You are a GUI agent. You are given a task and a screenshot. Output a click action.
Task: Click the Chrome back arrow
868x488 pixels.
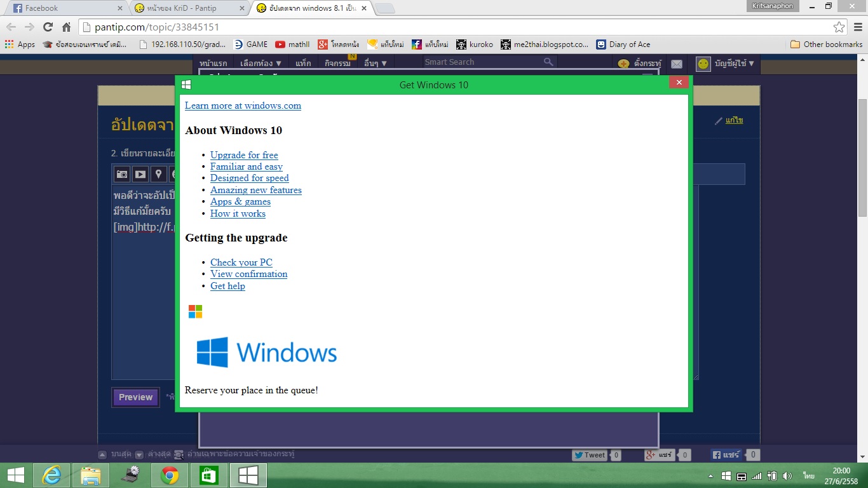[11, 27]
